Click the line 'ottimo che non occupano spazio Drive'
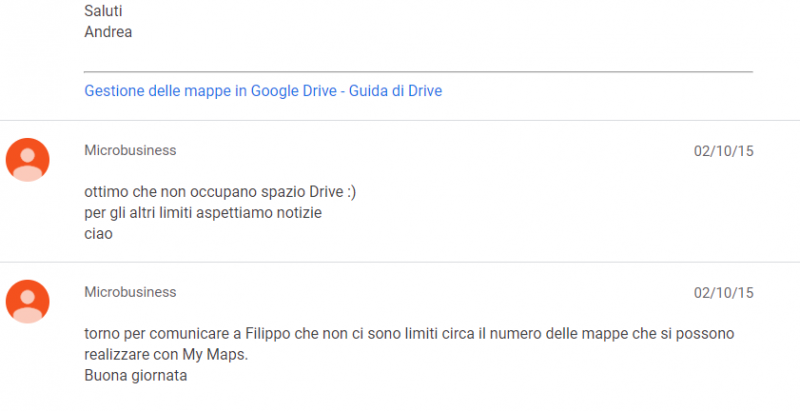Image resolution: width=800 pixels, height=411 pixels. point(202,191)
